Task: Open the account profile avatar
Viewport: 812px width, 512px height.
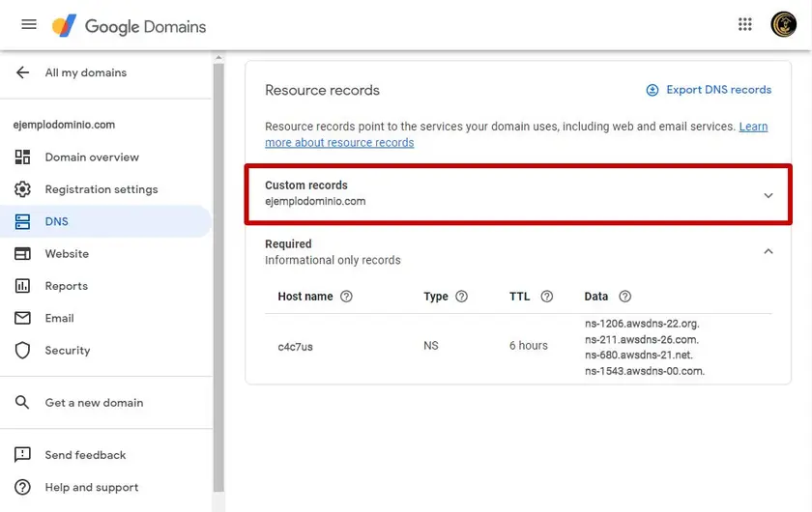Action: (784, 24)
